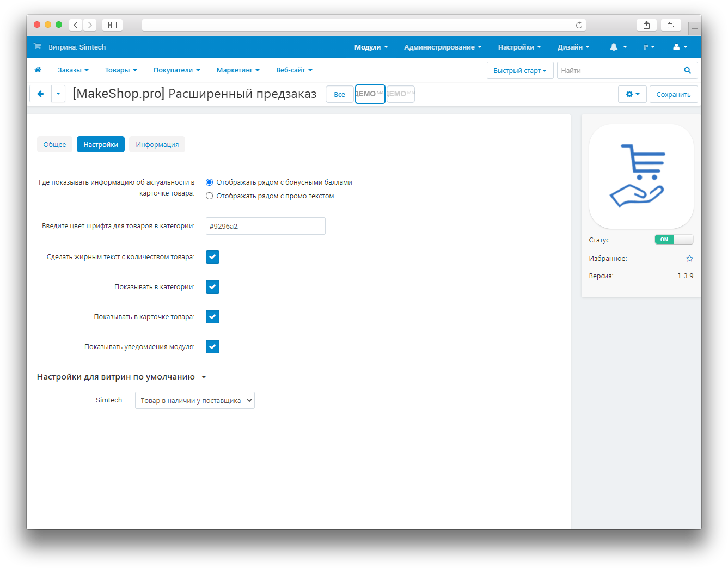Click the storefront cart icon

[38, 47]
